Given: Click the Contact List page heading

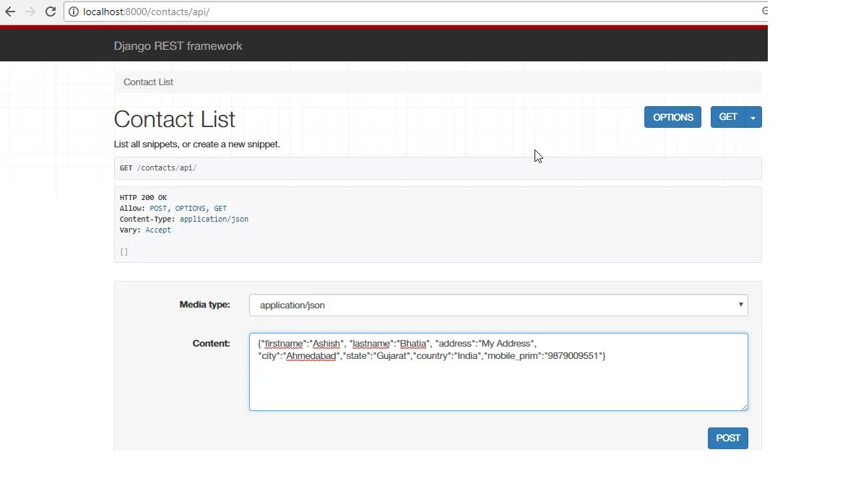Looking at the screenshot, I should (175, 119).
